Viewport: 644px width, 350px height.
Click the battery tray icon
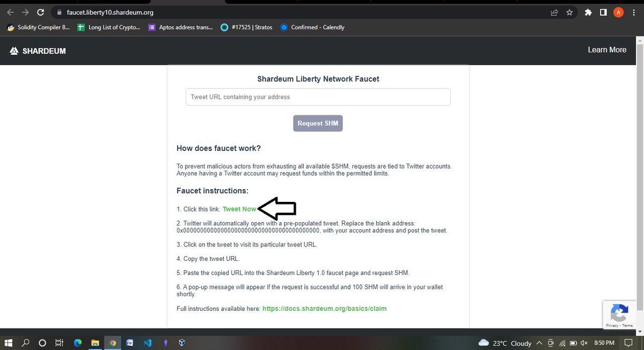[573, 343]
